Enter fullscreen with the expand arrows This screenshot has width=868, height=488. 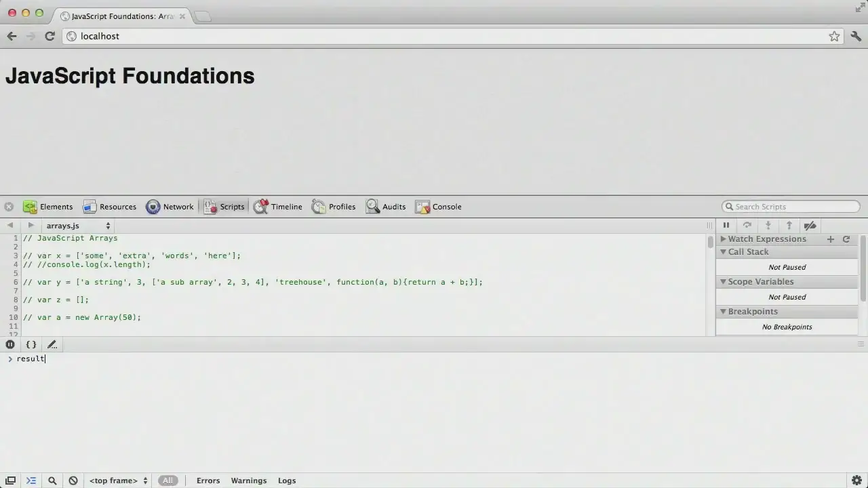click(x=860, y=7)
